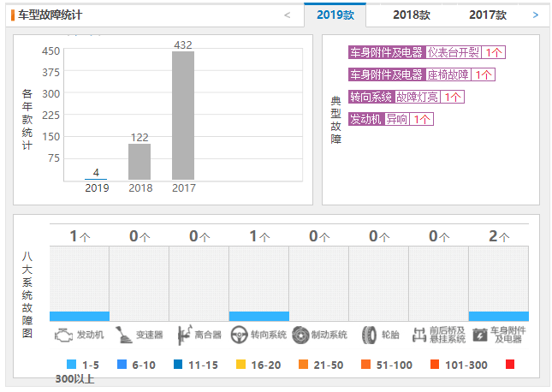Switch to the 2019款 tab
Viewport: 552px width, 392px height.
pos(335,15)
